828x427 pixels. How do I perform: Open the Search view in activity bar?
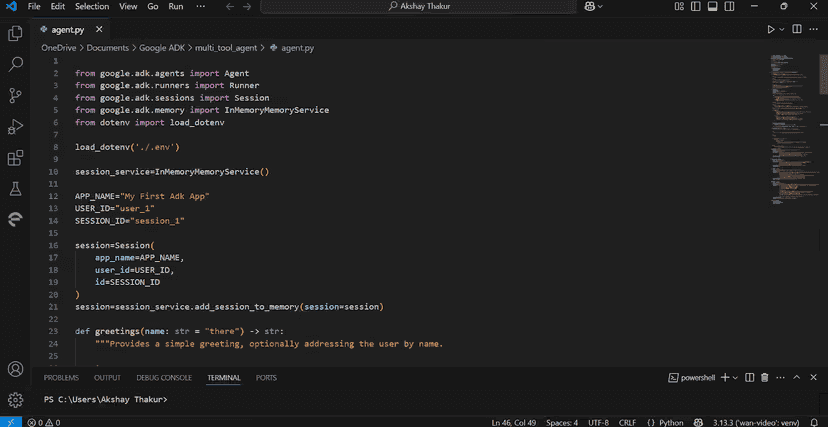15,64
